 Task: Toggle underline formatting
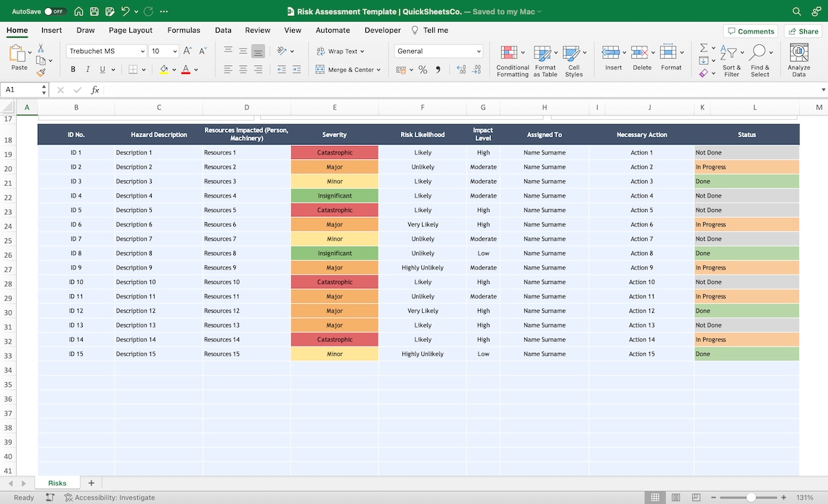(101, 68)
